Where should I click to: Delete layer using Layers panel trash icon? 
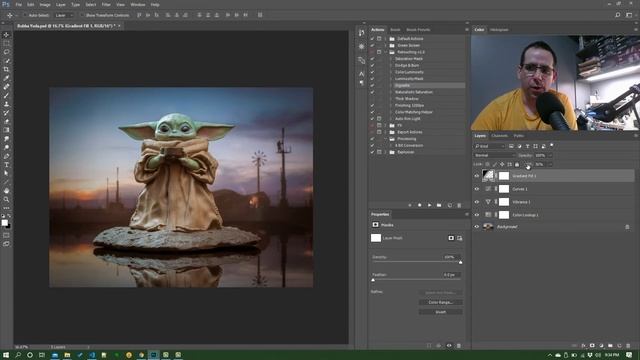pos(628,346)
